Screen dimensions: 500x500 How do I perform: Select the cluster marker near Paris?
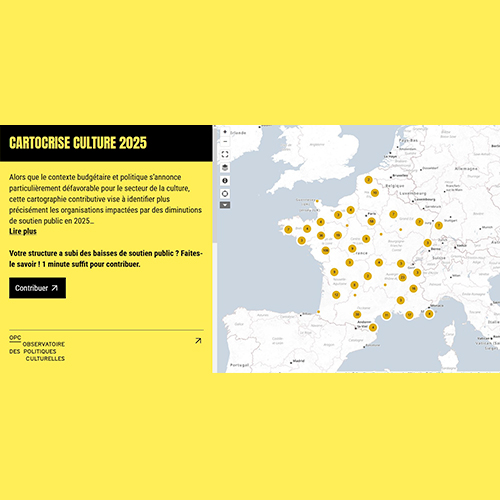click(371, 221)
